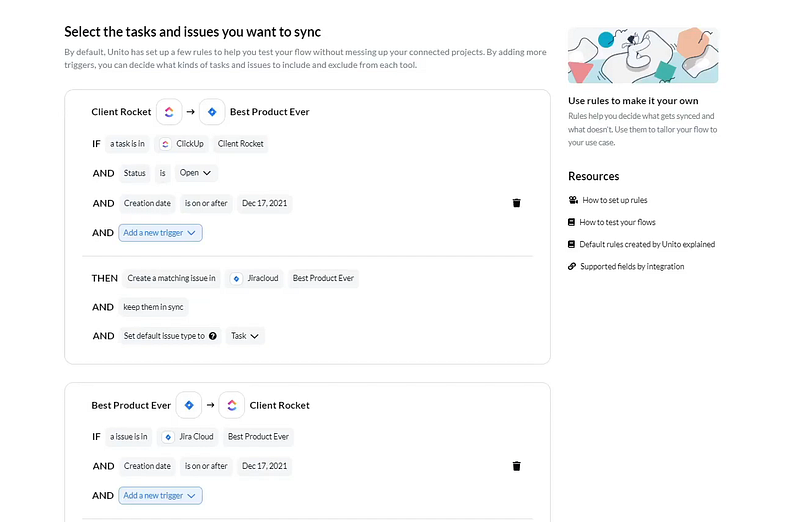The image size is (800, 522).
Task: Delete the Jira creation date rule
Action: 516,466
